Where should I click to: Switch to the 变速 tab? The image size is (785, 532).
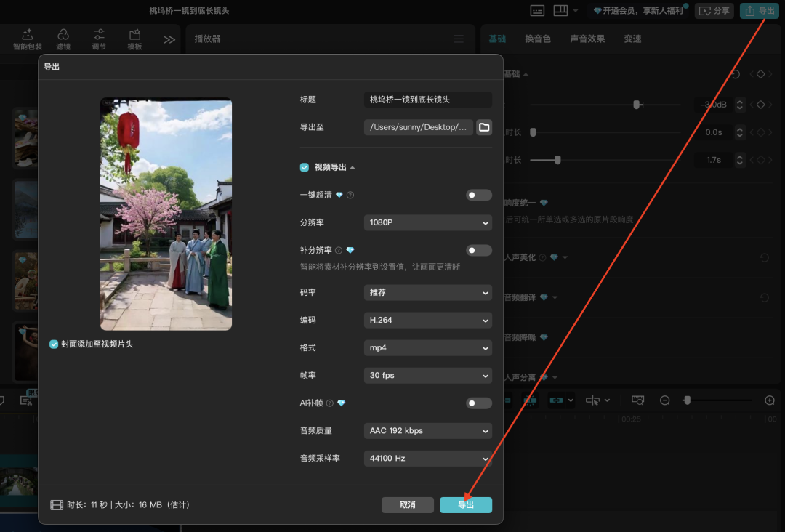point(632,39)
